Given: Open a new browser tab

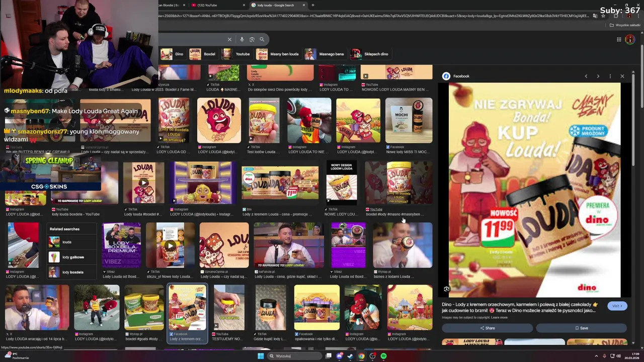Looking at the screenshot, I should point(313,5).
